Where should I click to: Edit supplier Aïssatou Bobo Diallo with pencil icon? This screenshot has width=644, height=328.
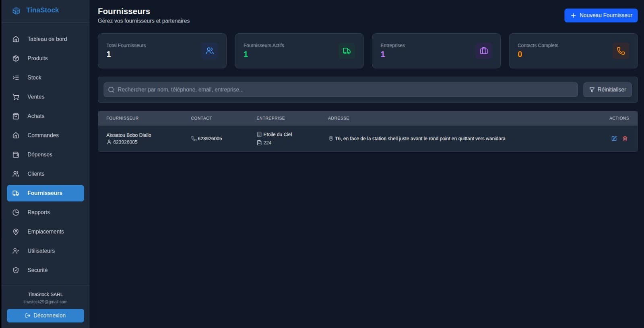[614, 139]
